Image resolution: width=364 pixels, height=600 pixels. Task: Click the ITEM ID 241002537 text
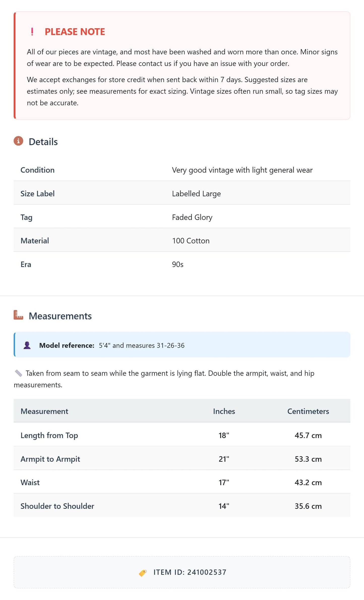(190, 572)
